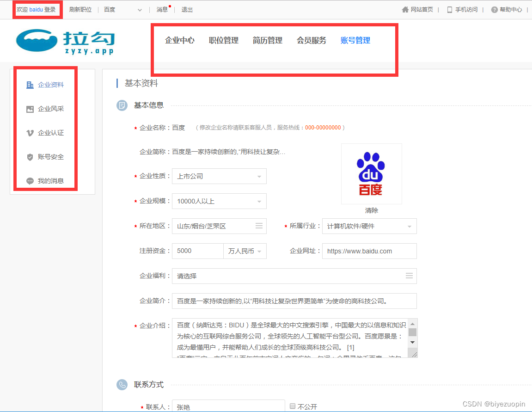
Task: Click the 刷新职位 link
Action: click(80, 10)
